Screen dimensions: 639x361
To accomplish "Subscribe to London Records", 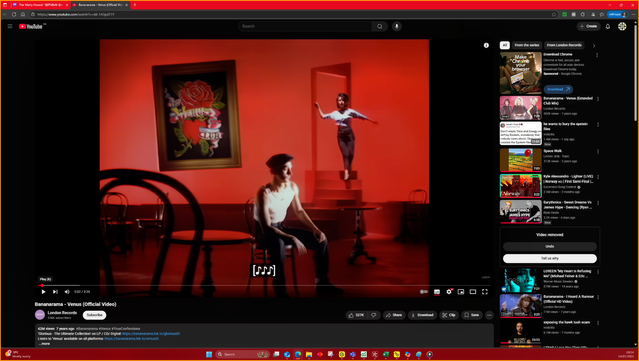I will (95, 315).
